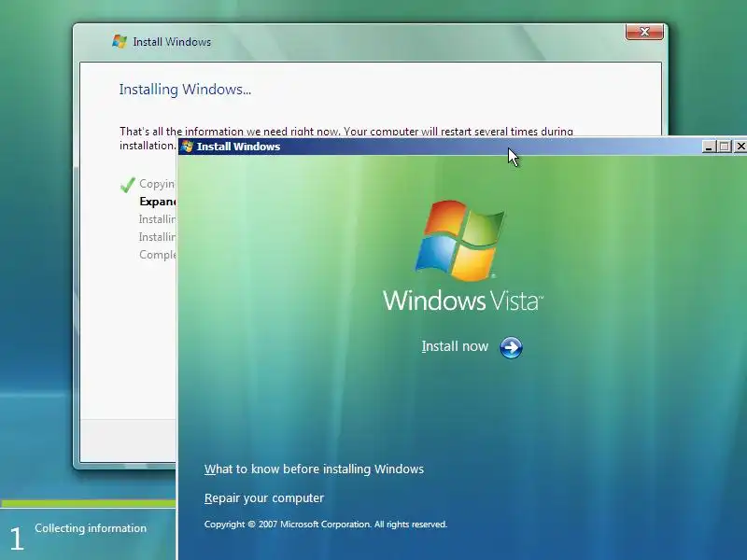Open What to know before installing Windows
The image size is (747, 560).
coord(314,469)
